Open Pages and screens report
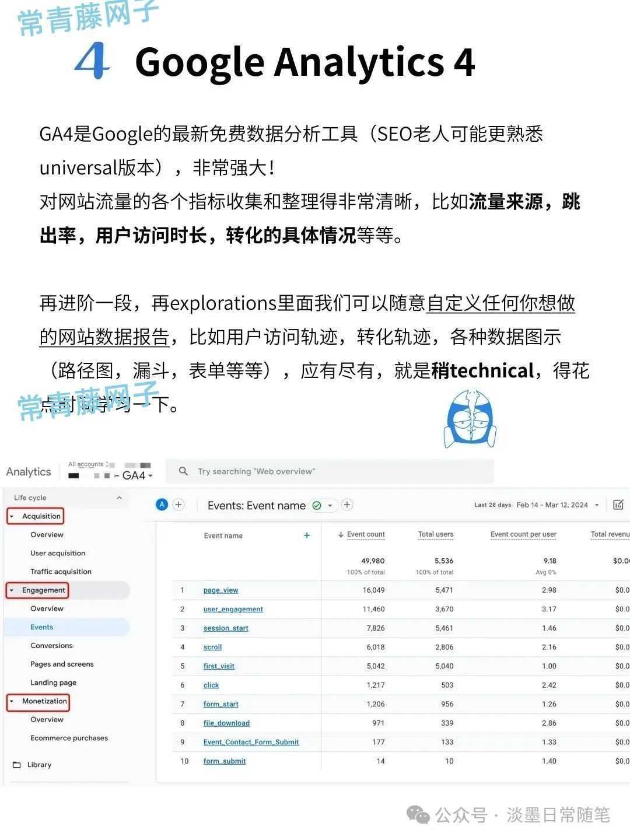 point(62,664)
